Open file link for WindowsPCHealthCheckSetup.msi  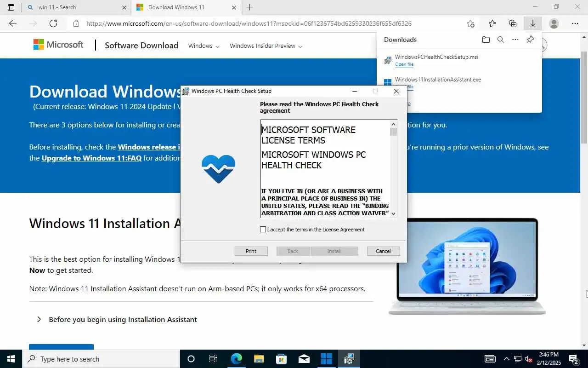point(404,64)
